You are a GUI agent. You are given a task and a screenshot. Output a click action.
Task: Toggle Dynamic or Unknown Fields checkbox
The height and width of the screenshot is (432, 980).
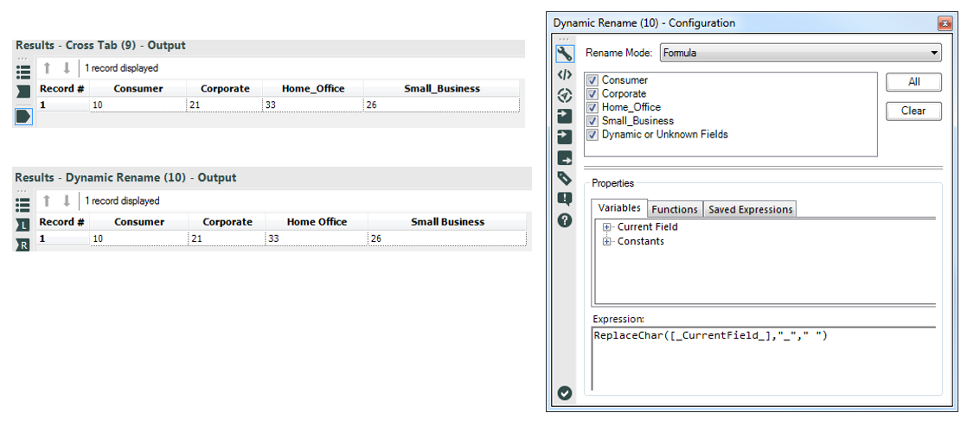coord(593,134)
